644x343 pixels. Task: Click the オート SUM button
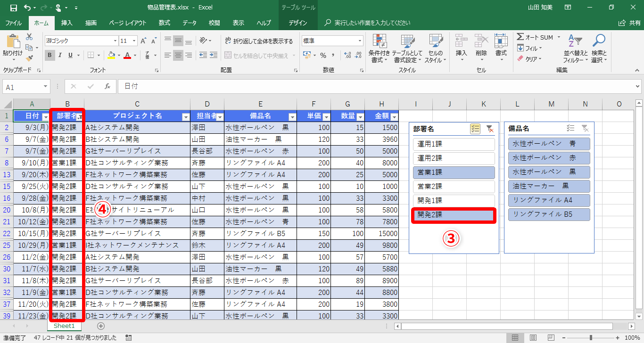coord(536,37)
